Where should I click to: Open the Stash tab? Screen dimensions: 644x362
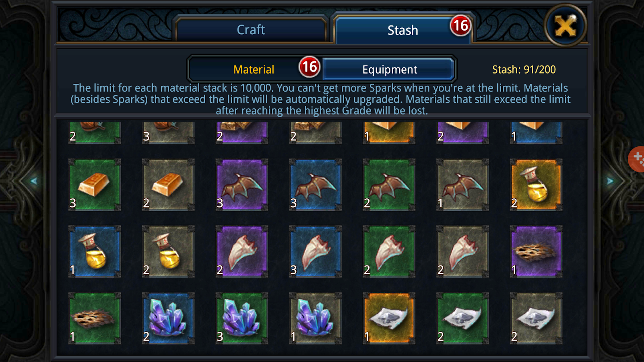point(402,30)
